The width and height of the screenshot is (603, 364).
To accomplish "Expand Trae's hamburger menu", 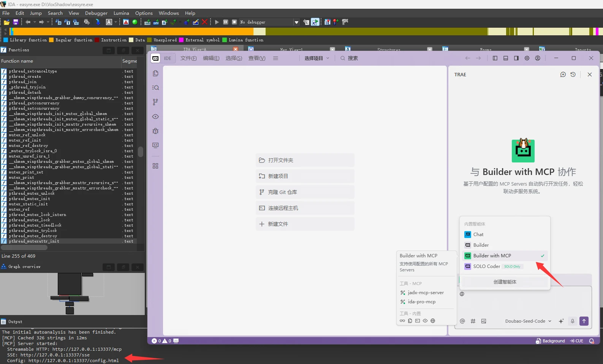I will [x=275, y=58].
